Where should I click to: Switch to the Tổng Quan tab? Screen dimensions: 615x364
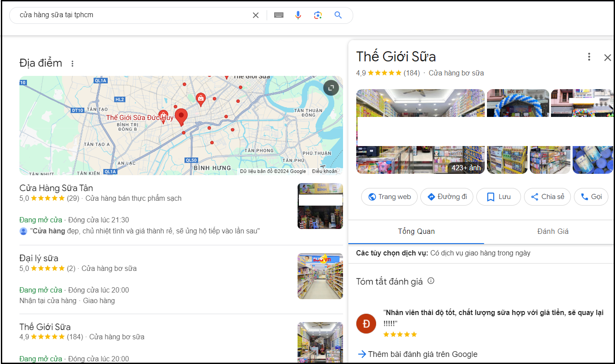pos(416,232)
